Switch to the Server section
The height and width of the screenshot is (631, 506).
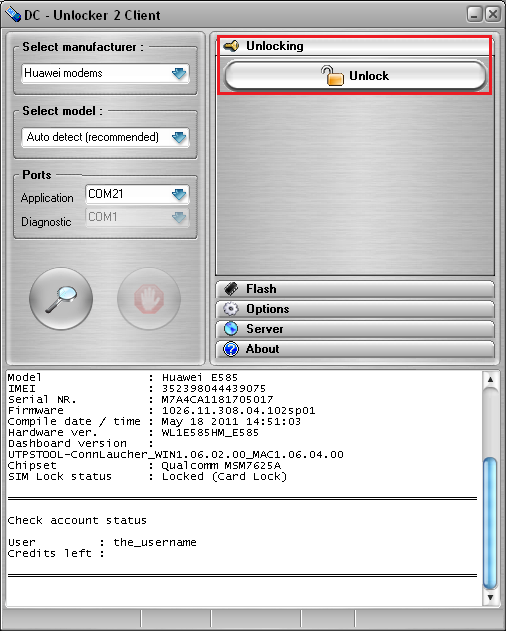355,329
